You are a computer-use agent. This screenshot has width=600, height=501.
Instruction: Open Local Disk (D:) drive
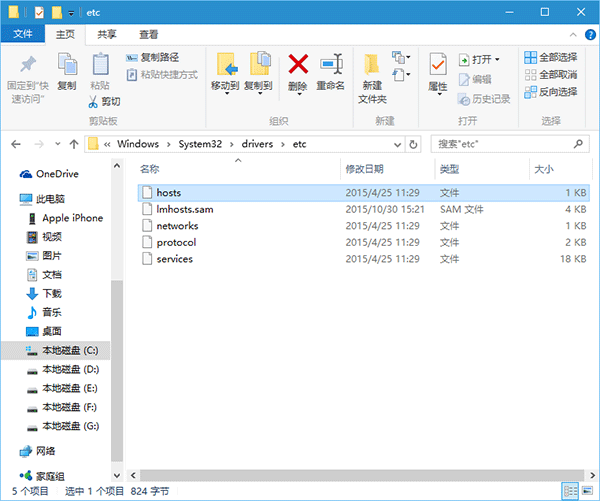point(63,369)
